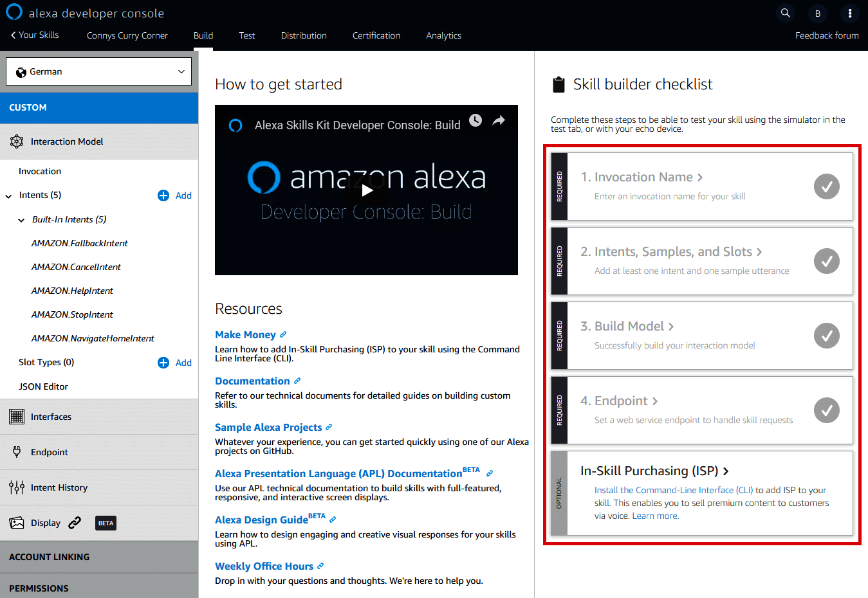Screen dimensions: 868x598
Task: Collapse the Built-In Intents group
Action: click(x=21, y=219)
